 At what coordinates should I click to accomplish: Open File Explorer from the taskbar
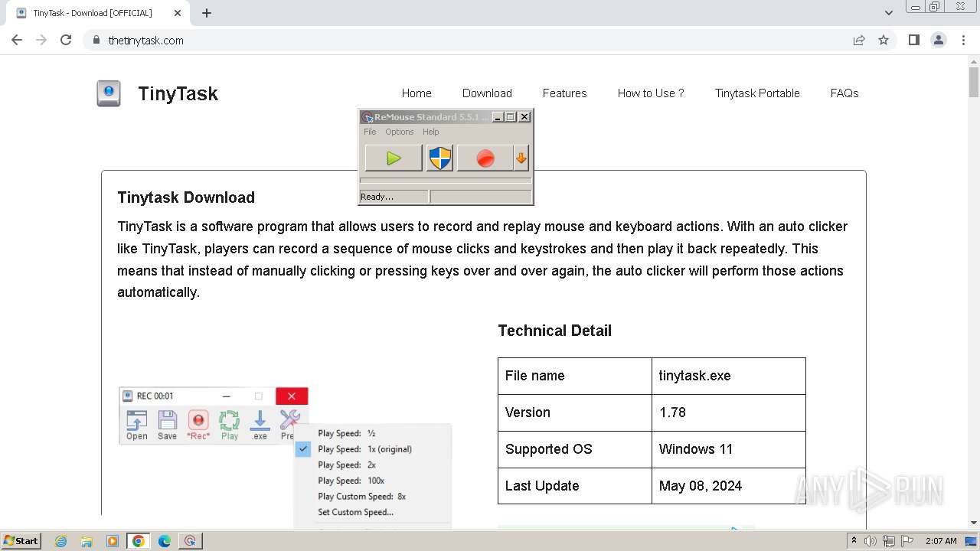click(x=87, y=541)
